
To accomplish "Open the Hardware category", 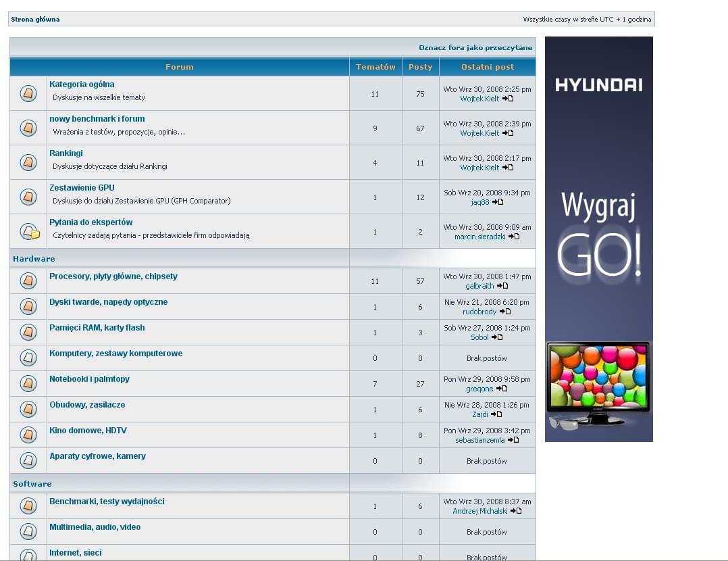I will (x=34, y=259).
